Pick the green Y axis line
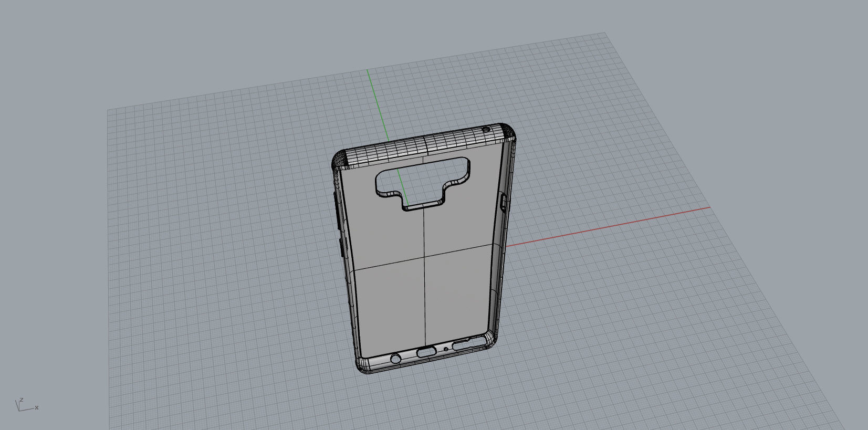Image resolution: width=868 pixels, height=430 pixels. [378, 106]
